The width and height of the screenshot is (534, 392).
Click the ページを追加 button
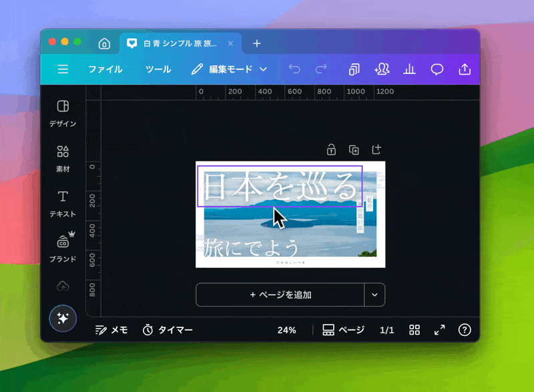(x=280, y=295)
